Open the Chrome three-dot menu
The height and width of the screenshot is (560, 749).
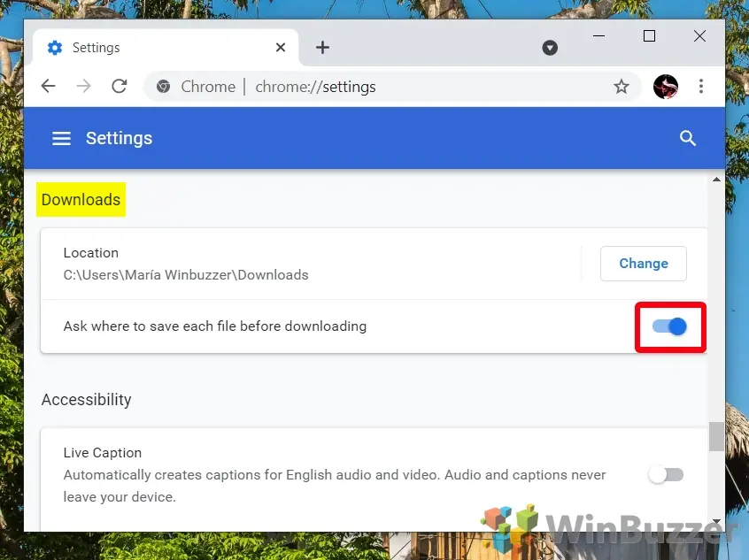[701, 87]
